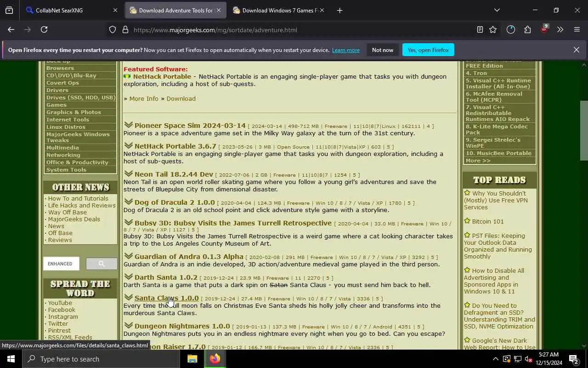The image size is (588, 368).
Task: Dismiss the Firefox restart notification bar
Action: (x=576, y=50)
